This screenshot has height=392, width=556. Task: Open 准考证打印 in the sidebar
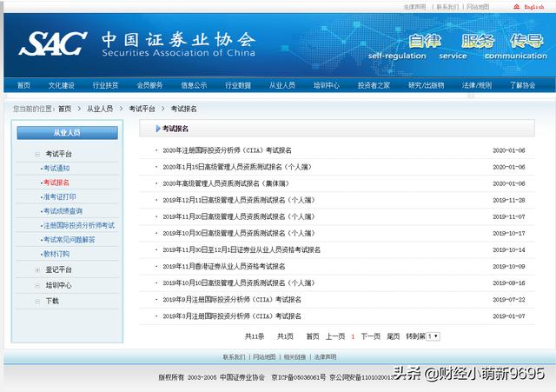(59, 197)
